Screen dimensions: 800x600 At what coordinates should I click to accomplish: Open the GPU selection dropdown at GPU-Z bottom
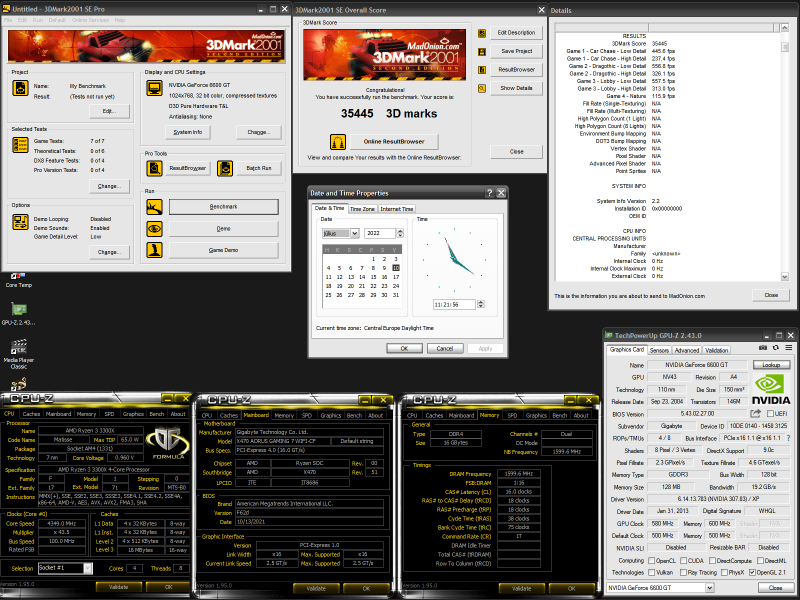(709, 588)
